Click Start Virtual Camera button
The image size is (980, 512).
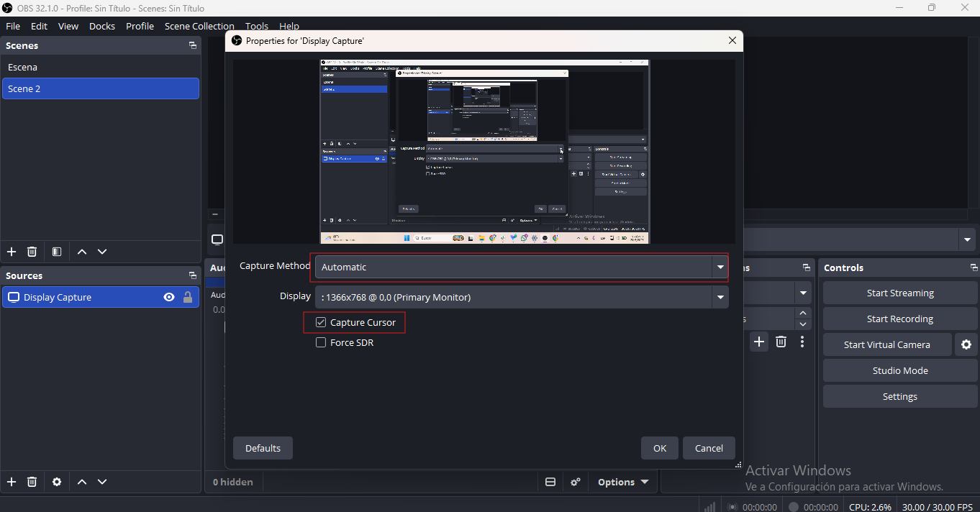click(887, 345)
